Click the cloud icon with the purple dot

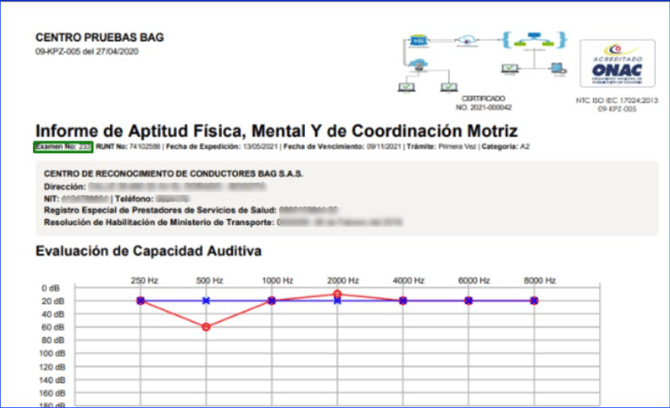[x=467, y=41]
